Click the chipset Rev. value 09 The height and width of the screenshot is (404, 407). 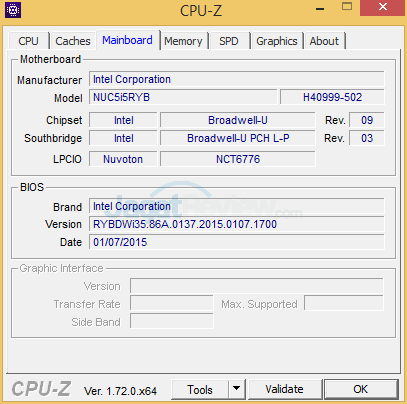tap(367, 120)
